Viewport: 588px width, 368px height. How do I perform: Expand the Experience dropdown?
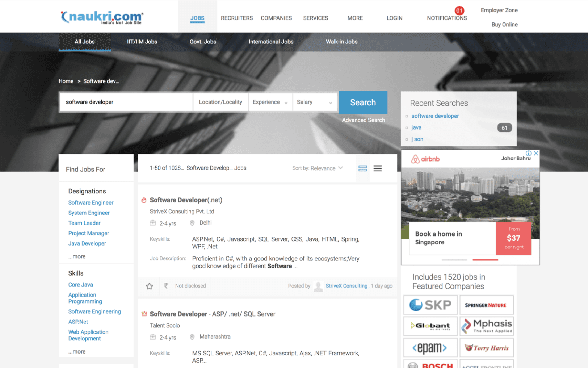270,102
